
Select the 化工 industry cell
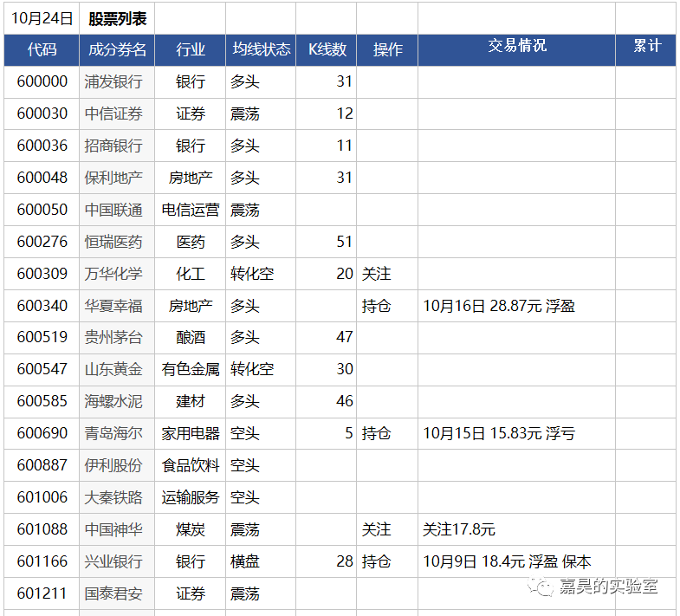click(190, 274)
